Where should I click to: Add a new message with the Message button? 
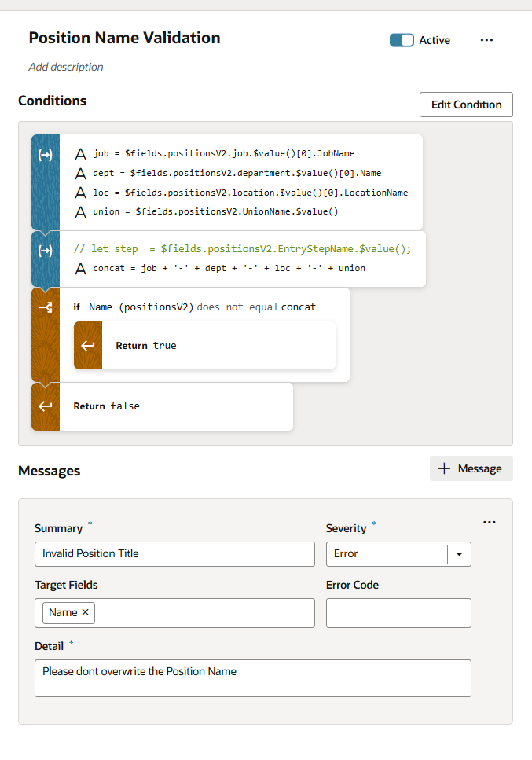pos(471,468)
